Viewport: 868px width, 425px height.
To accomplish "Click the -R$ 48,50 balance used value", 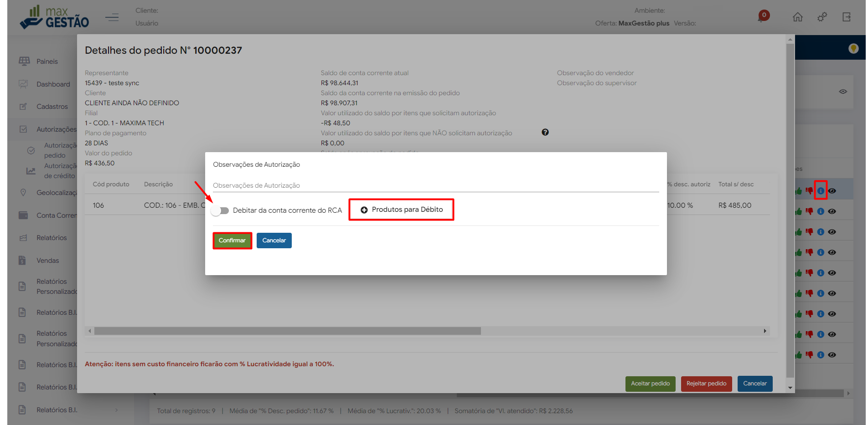I will pos(336,123).
